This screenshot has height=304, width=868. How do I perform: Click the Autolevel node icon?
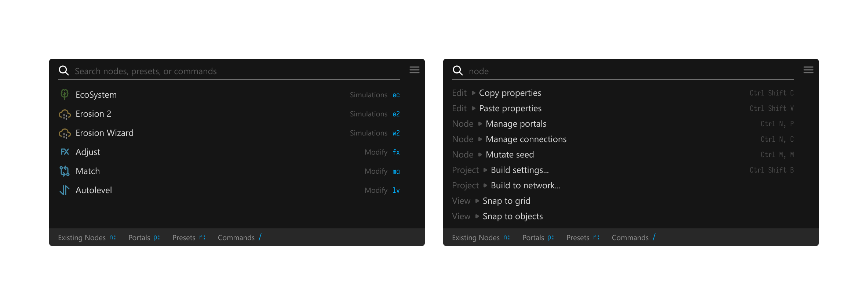65,190
